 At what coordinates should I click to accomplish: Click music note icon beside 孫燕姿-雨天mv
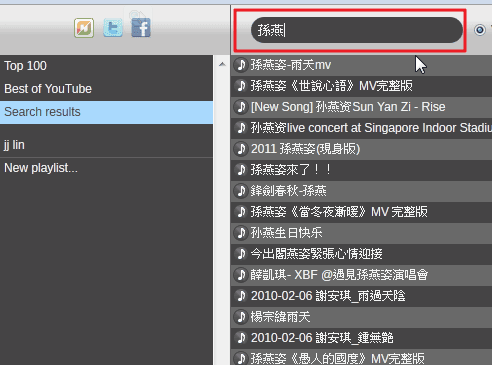241,65
